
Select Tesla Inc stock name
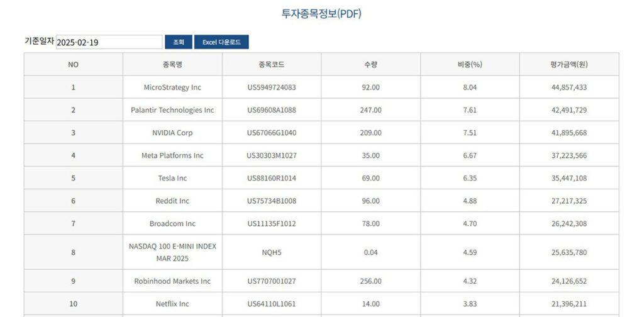click(x=172, y=178)
